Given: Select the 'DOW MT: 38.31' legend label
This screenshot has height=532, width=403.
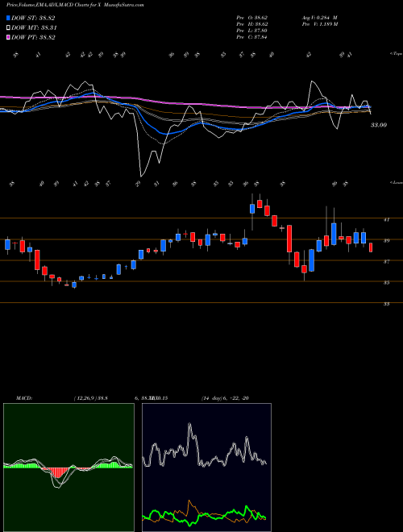Looking at the screenshot, I should [x=34, y=28].
